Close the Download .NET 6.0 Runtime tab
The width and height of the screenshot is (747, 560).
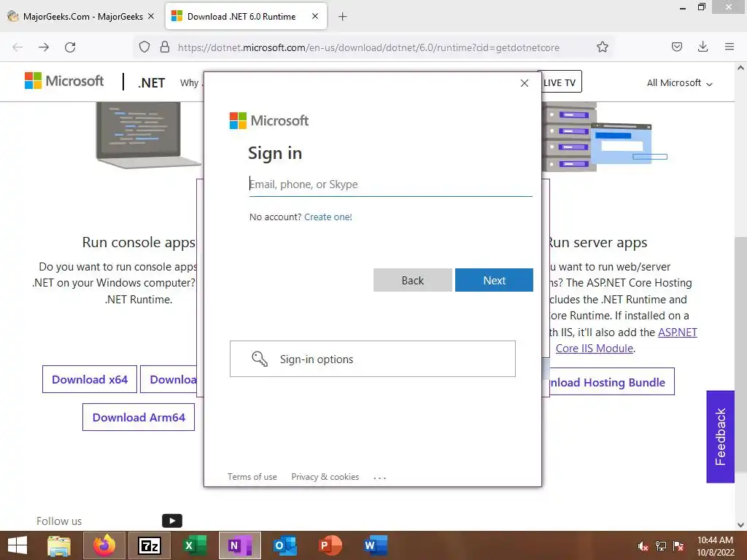point(315,16)
